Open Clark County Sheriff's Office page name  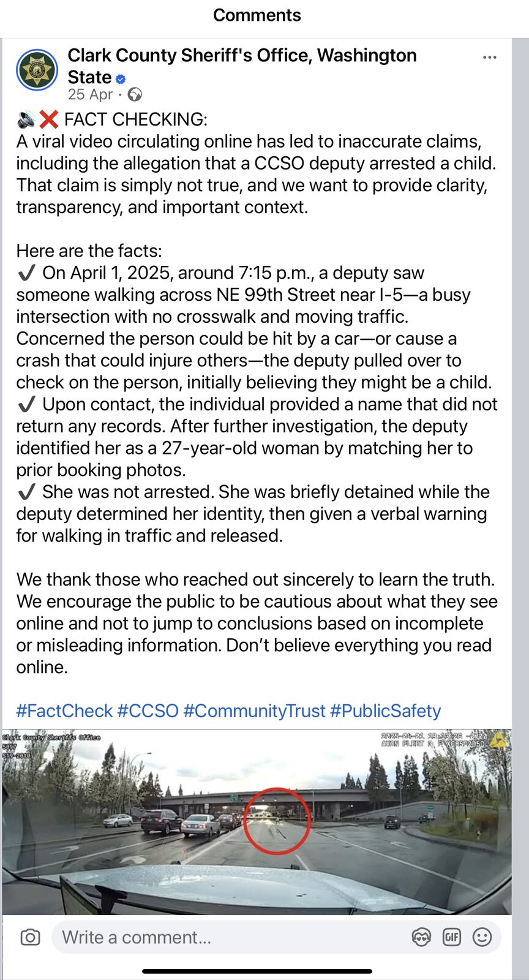(x=241, y=56)
